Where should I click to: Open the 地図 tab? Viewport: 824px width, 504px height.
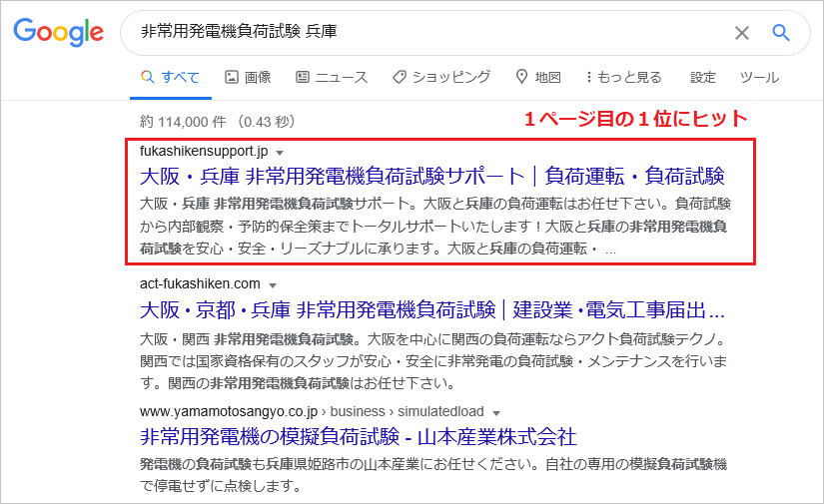click(538, 77)
